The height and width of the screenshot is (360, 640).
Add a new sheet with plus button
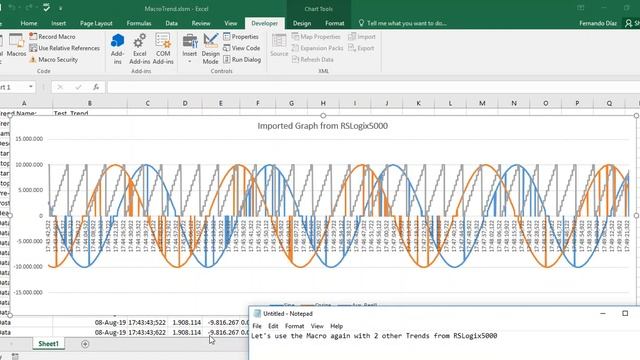tap(85, 344)
